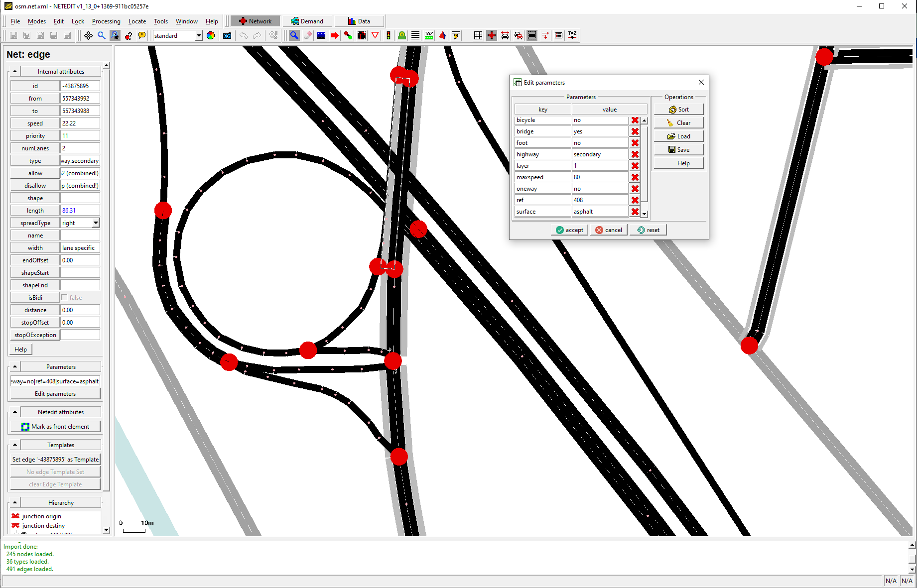The image size is (917, 588).
Task: Reset the parameters in the dialog
Action: coord(648,230)
